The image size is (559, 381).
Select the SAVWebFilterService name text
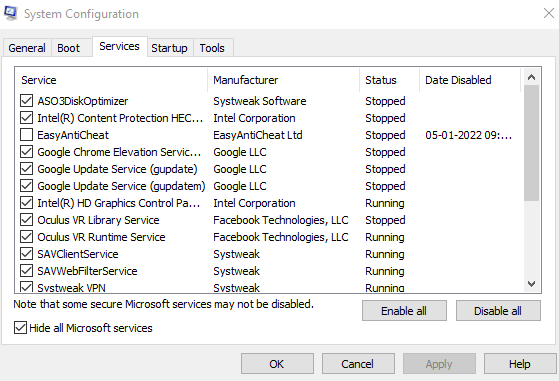coord(87,271)
